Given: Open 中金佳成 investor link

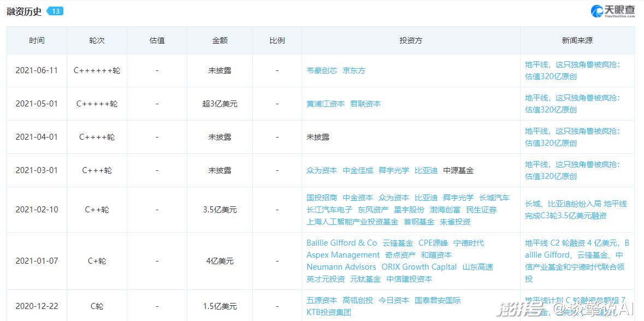Looking at the screenshot, I should click(358, 170).
